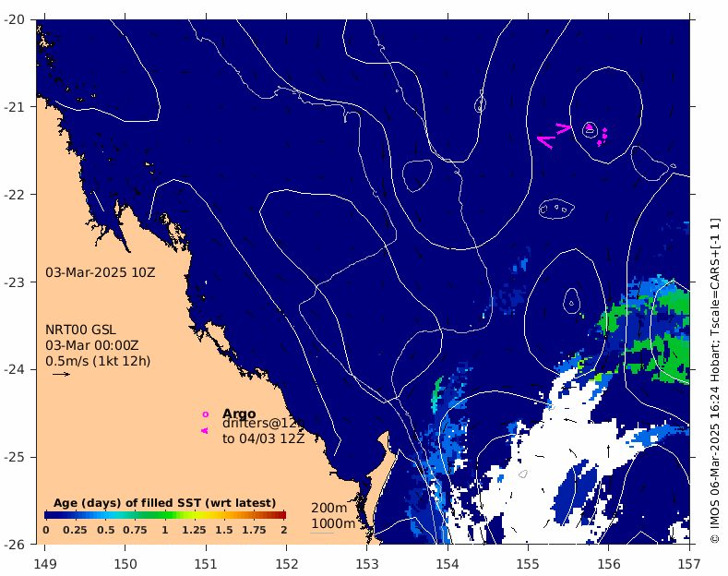The width and height of the screenshot is (728, 576).
Task: Click longitude axis label 157
Action: 689,564
